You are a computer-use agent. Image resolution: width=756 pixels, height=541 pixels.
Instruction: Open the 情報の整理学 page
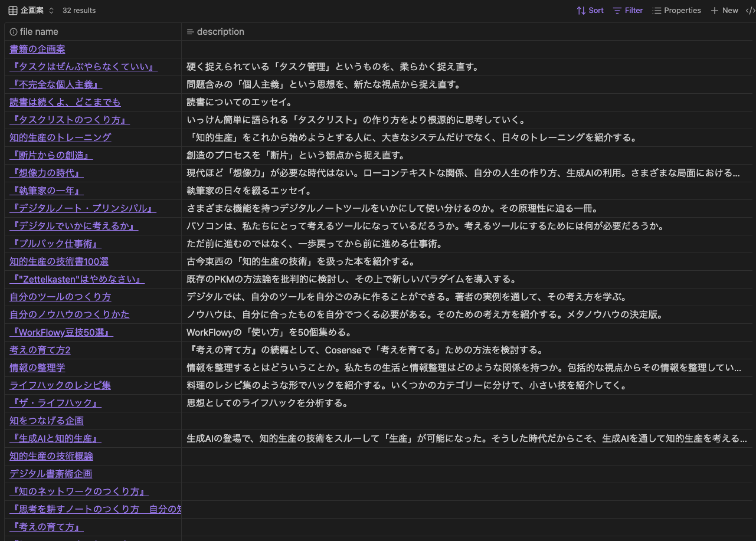(37, 368)
